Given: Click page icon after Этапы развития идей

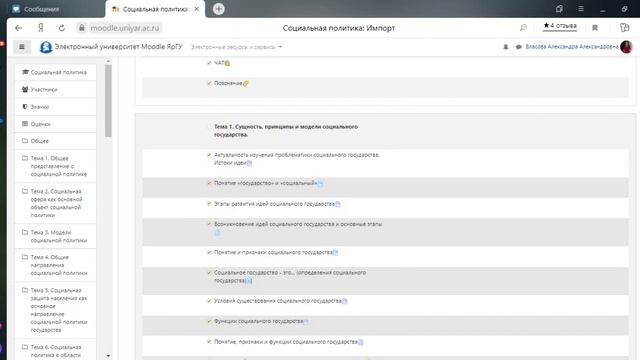Looking at the screenshot, I should click(x=338, y=204).
